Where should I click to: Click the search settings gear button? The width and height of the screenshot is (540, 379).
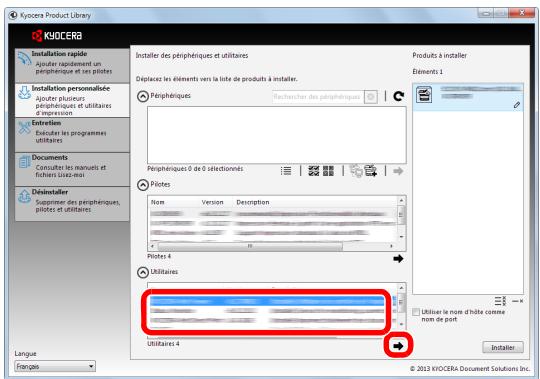coord(371,97)
